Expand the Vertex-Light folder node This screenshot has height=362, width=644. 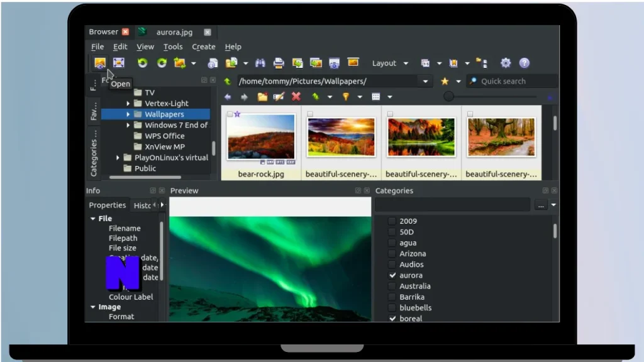(128, 104)
